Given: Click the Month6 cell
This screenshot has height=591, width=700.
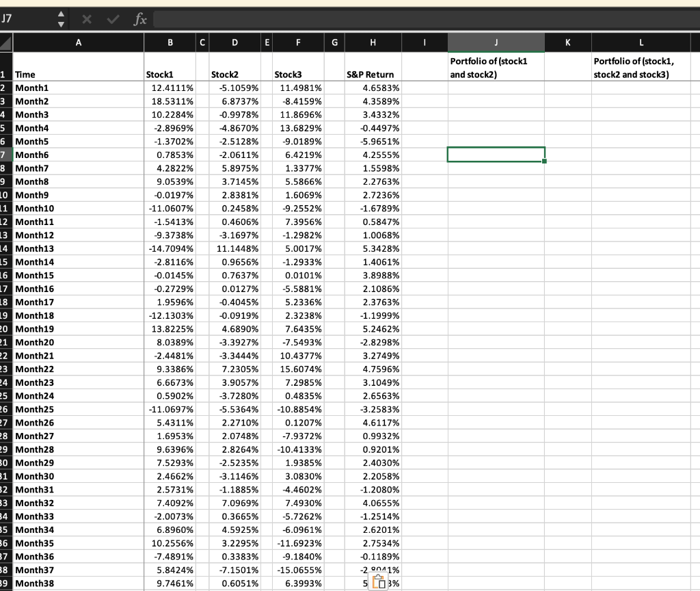Looking at the screenshot, I should coord(79,155).
